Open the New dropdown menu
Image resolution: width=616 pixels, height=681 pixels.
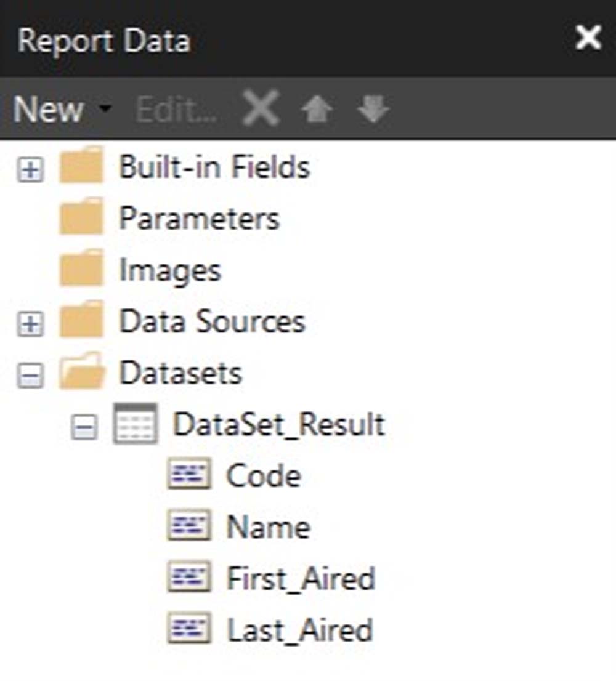click(x=62, y=110)
